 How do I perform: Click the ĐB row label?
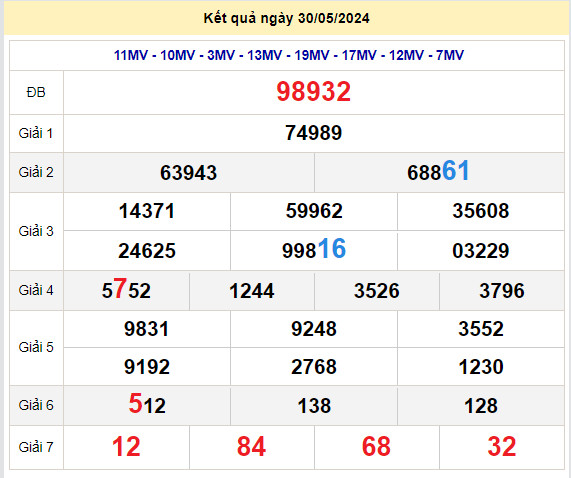pyautogui.click(x=36, y=92)
